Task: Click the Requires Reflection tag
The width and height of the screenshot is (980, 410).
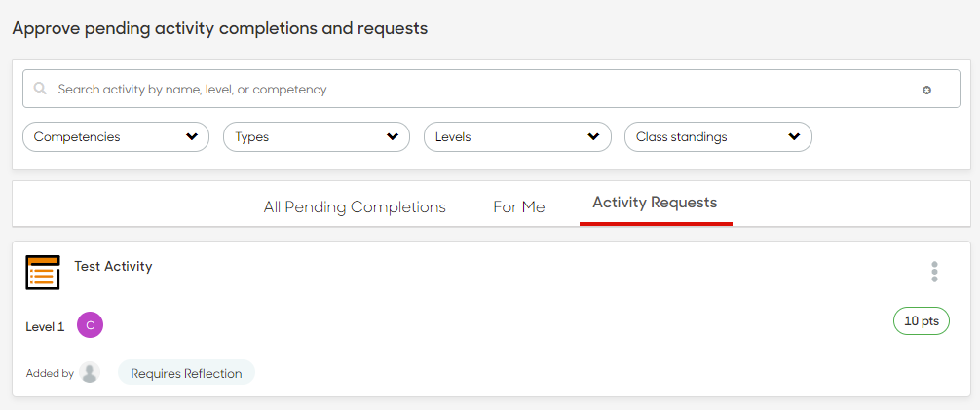Action: [186, 372]
